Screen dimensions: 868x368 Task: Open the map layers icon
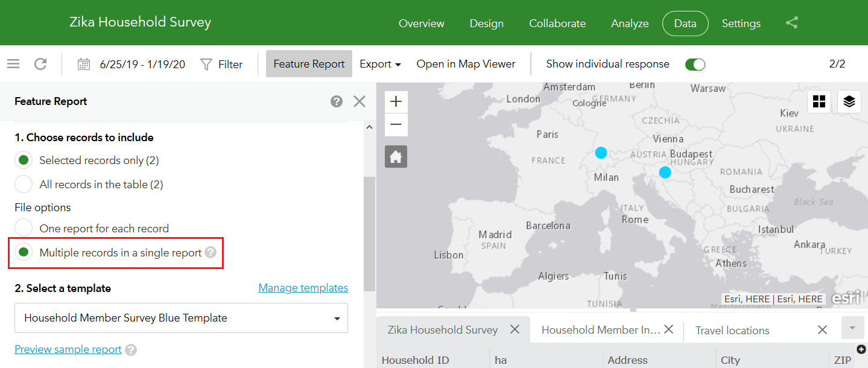coord(849,102)
